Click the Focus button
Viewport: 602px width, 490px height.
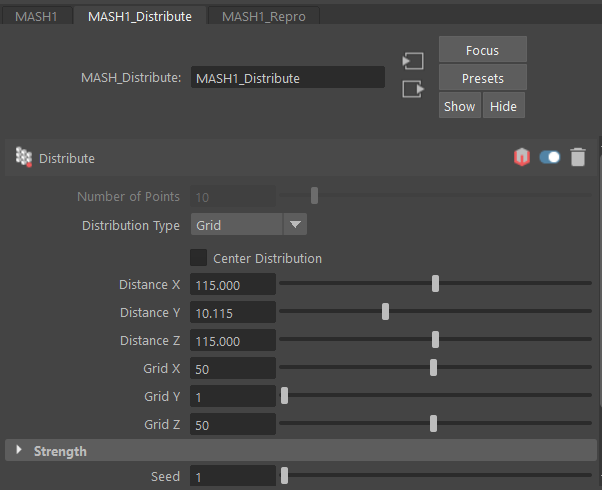coord(482,50)
